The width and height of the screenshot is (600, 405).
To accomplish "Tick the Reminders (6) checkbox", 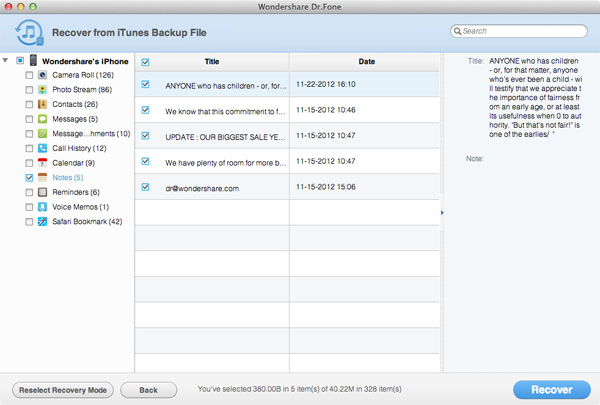I will point(29,192).
